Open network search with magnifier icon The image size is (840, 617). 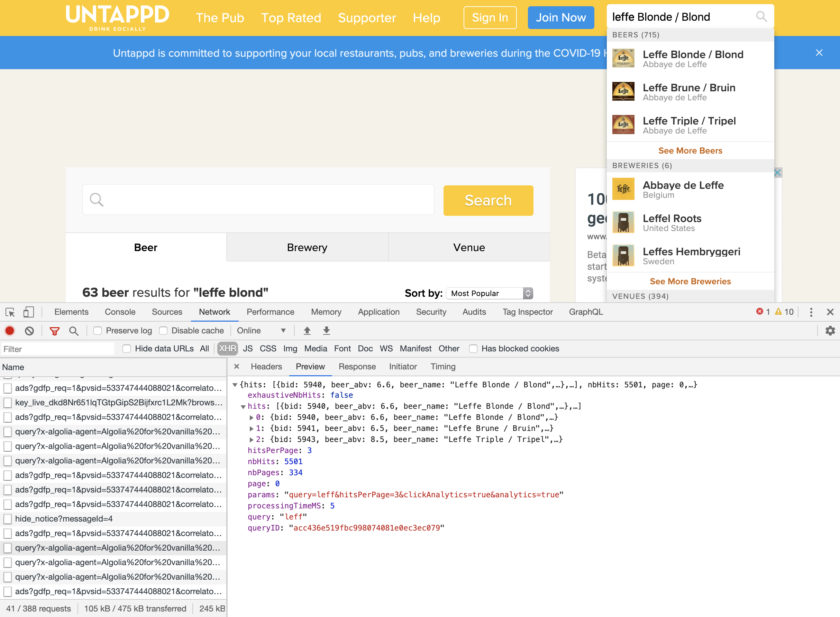74,331
